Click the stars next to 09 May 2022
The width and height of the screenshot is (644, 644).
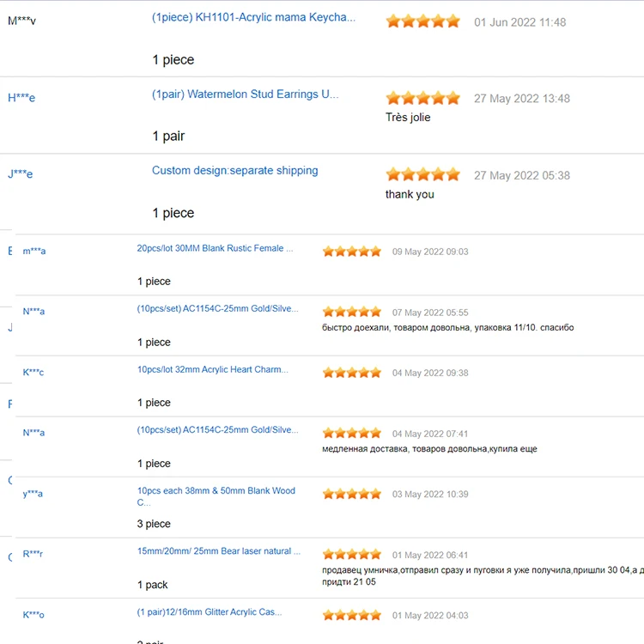click(x=352, y=252)
